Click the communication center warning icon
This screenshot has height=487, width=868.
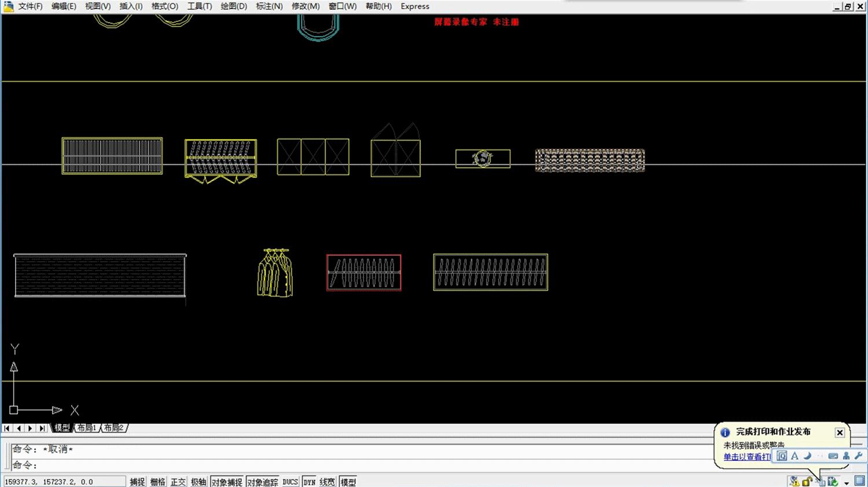point(794,481)
